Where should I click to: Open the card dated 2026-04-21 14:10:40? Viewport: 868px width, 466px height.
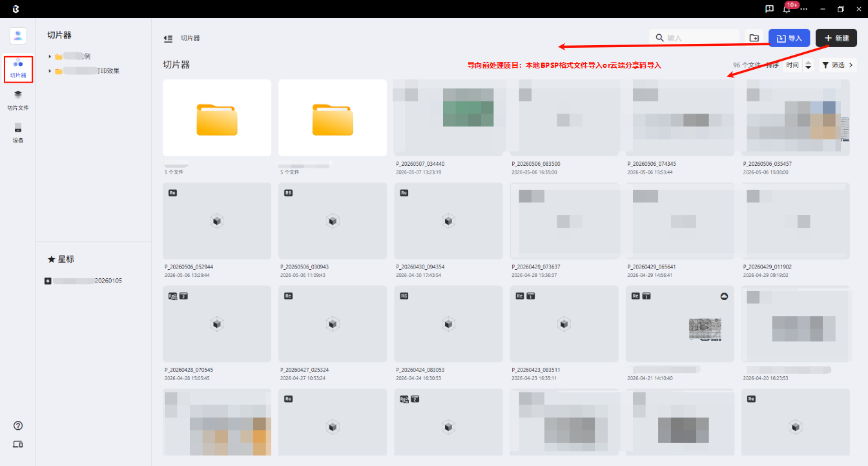[680, 324]
